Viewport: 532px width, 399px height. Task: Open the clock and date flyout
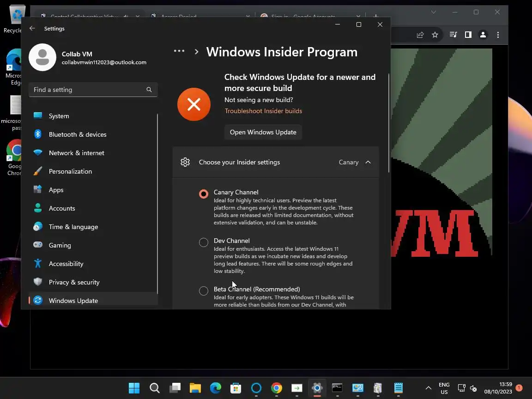[498, 388]
